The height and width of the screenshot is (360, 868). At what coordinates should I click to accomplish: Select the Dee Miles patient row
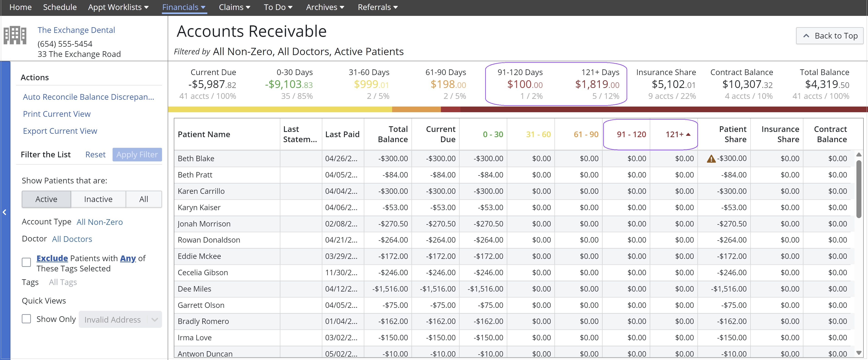point(512,289)
